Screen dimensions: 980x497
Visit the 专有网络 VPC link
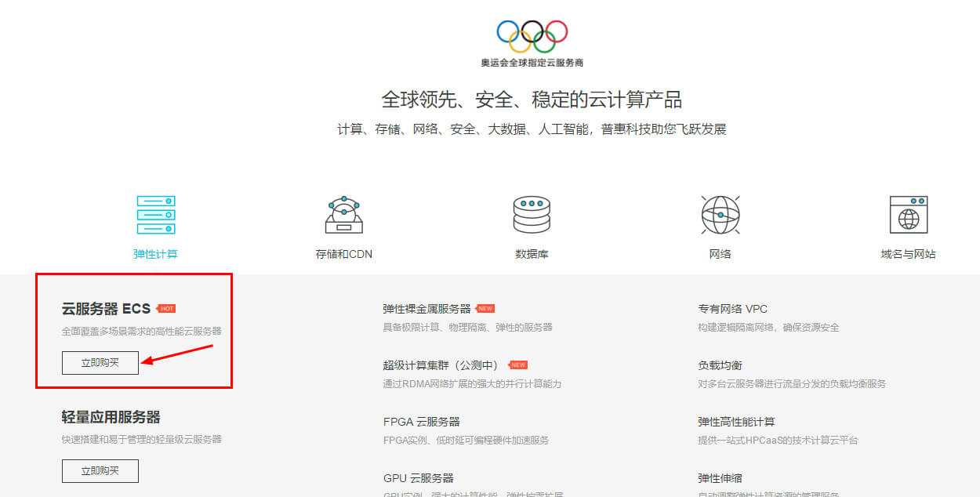coord(732,309)
